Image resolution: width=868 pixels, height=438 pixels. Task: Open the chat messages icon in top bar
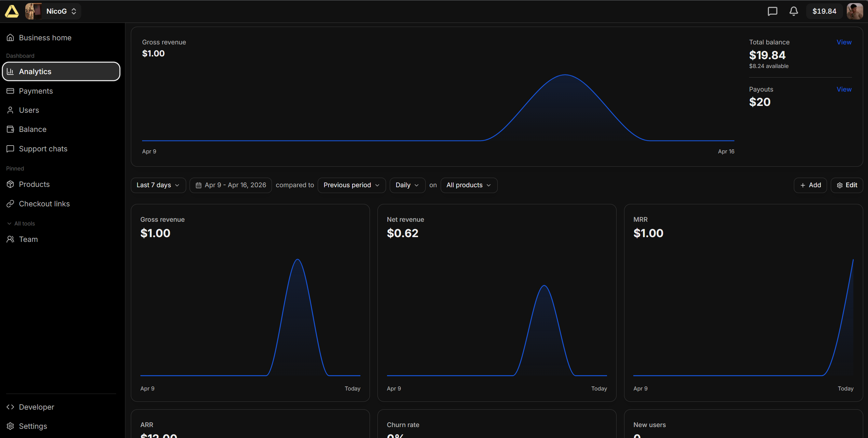[772, 11]
